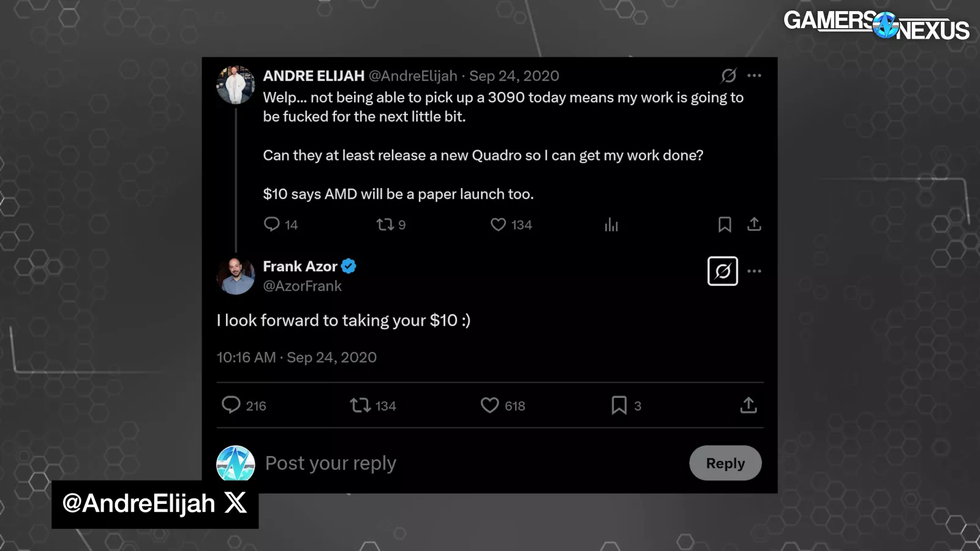Share Frank Azor's reply via upload icon
Screen dimensions: 980x551
(x=748, y=405)
